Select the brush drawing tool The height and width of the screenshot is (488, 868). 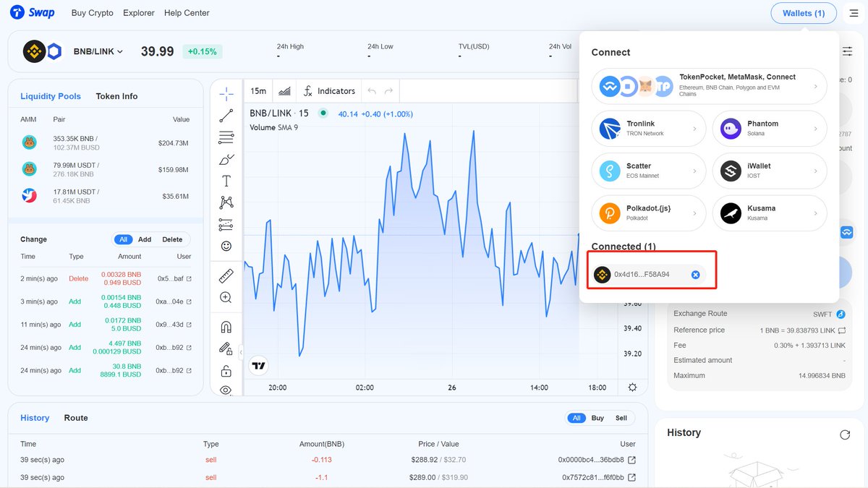(226, 159)
